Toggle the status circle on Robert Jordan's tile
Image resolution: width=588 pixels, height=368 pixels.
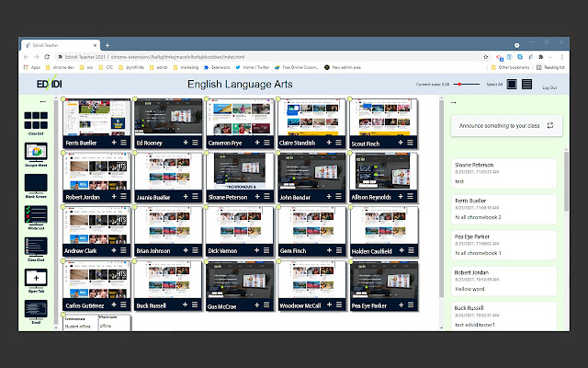click(x=63, y=155)
